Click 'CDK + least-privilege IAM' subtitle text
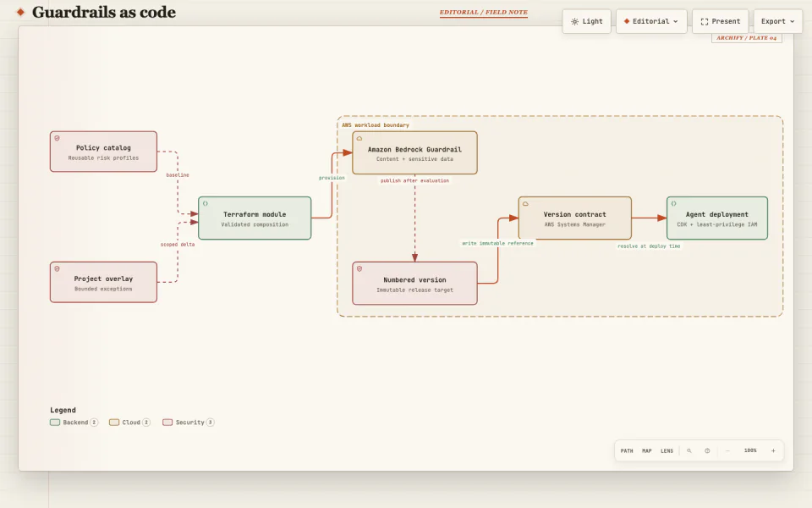The image size is (812, 508). tap(717, 225)
